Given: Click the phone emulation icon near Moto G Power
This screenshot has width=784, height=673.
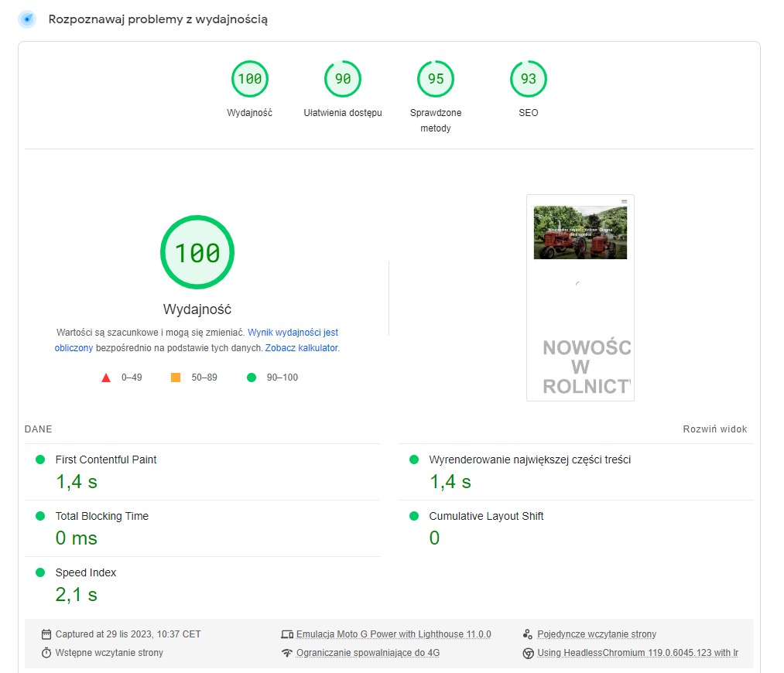Looking at the screenshot, I should coord(288,634).
